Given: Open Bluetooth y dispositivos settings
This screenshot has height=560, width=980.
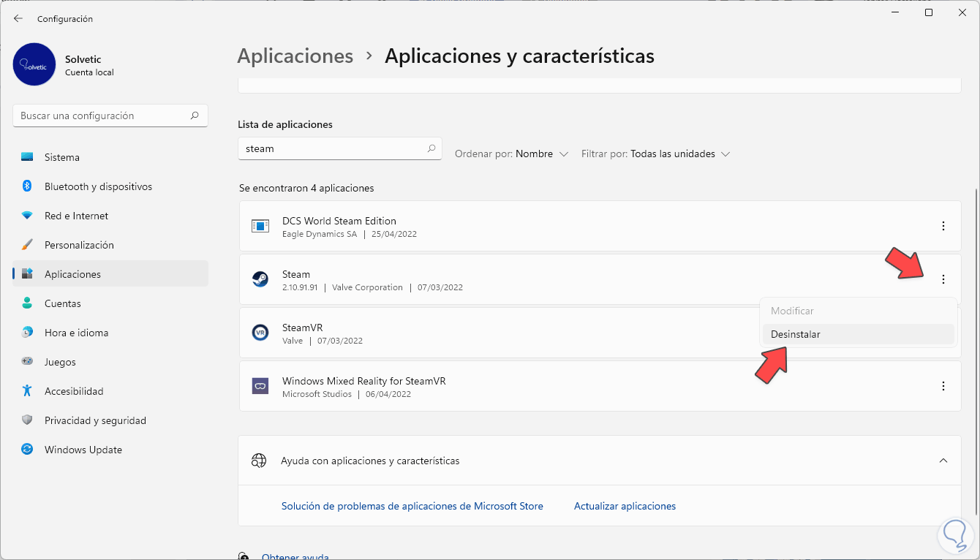Looking at the screenshot, I should (110, 186).
